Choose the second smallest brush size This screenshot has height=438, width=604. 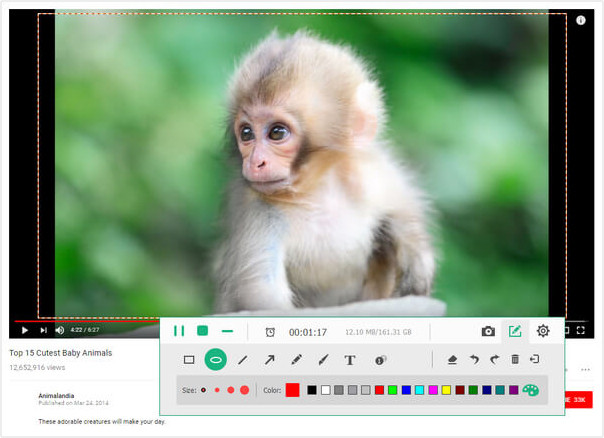(x=217, y=390)
